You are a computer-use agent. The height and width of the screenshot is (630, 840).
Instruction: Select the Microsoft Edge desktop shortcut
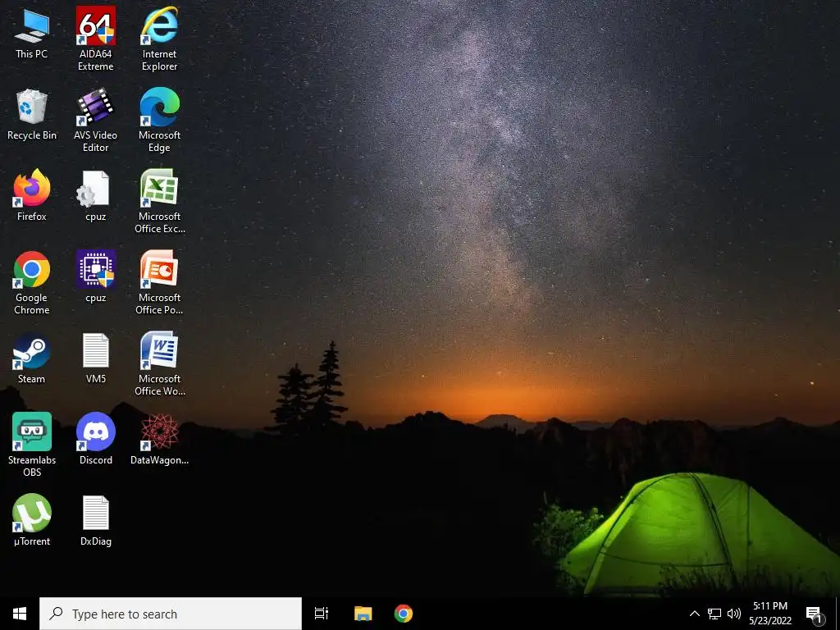pyautogui.click(x=159, y=120)
